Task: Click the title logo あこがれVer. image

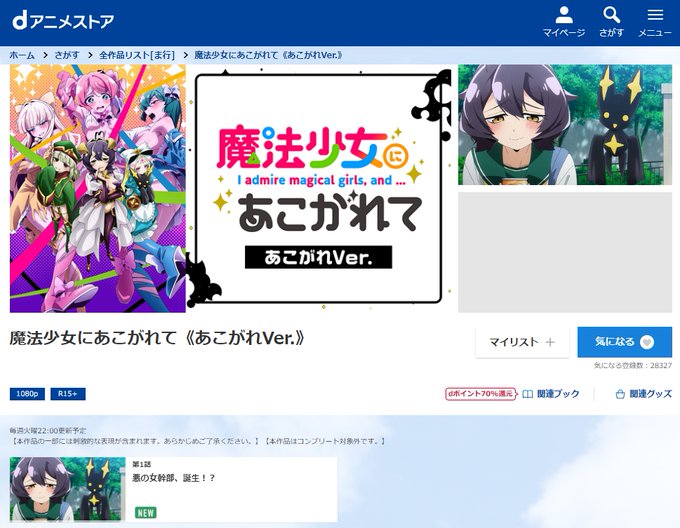Action: click(318, 188)
